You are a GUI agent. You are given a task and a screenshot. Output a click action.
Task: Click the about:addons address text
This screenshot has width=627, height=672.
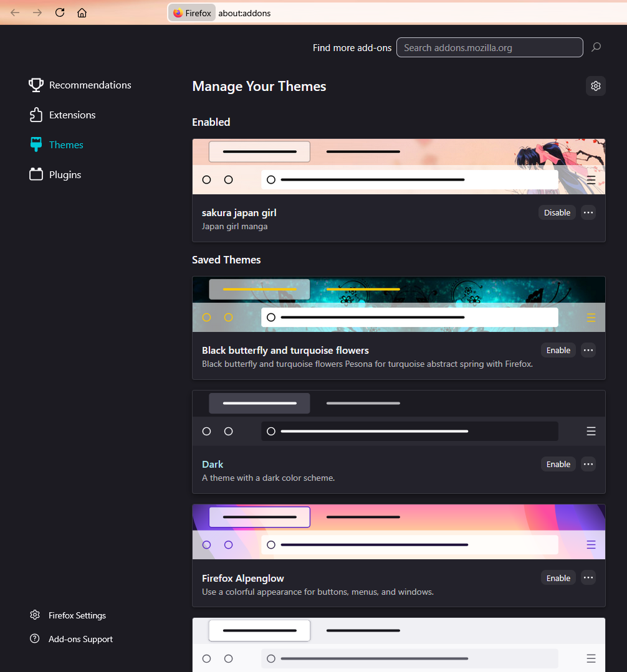pyautogui.click(x=244, y=13)
